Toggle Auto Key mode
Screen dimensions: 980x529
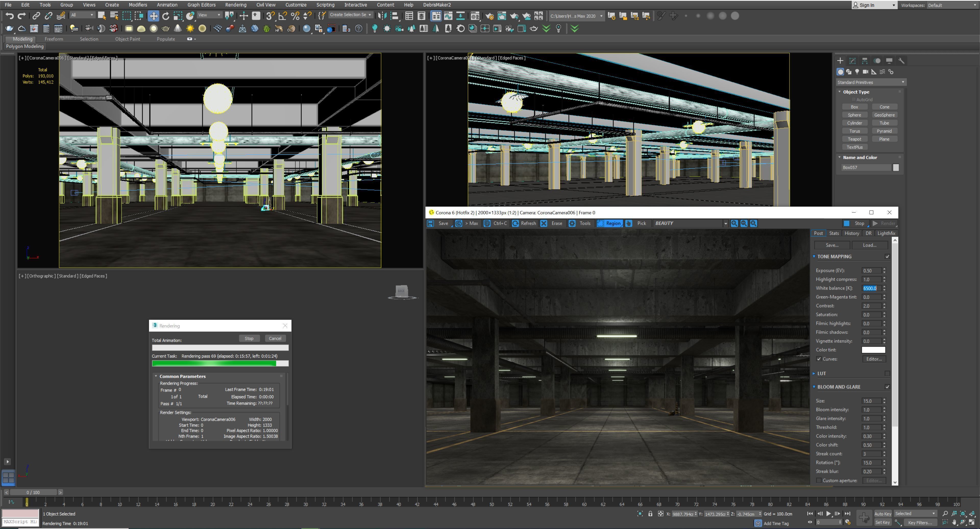tap(883, 514)
